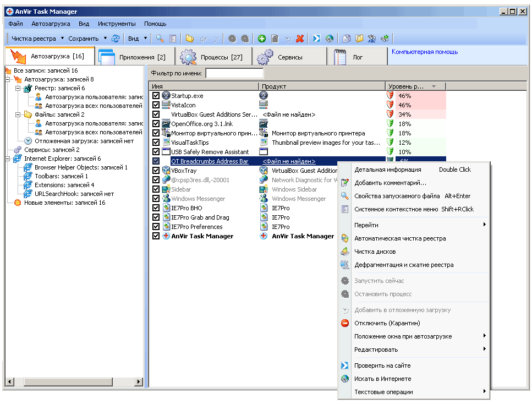Image resolution: width=532 pixels, height=404 pixels.
Task: Click the blue arrow check-on-site toolbar icon
Action: coord(317,39)
